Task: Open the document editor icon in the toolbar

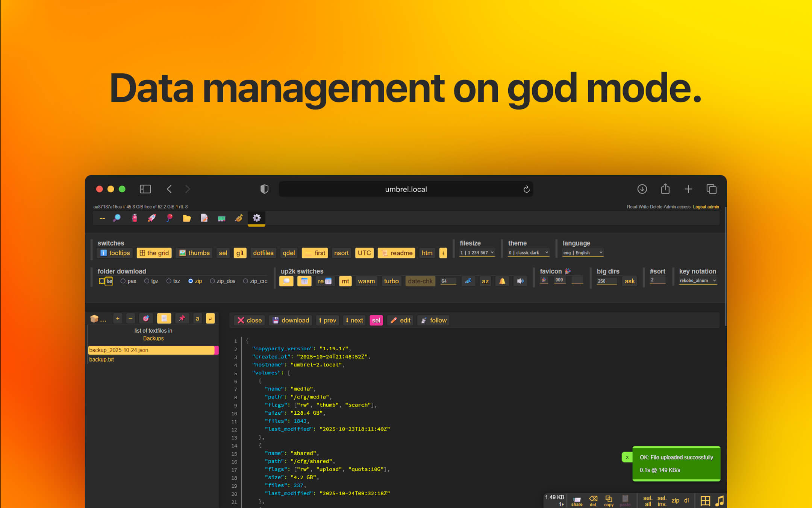Action: (204, 218)
